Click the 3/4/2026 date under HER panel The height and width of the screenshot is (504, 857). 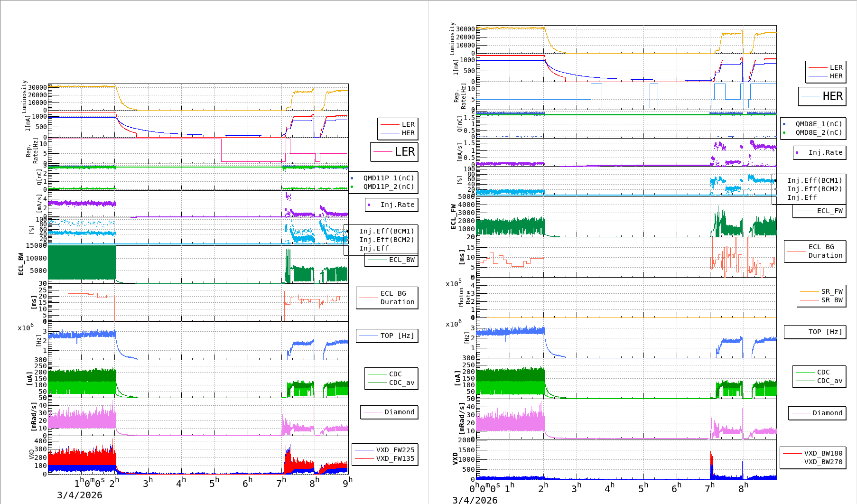pyautogui.click(x=475, y=500)
